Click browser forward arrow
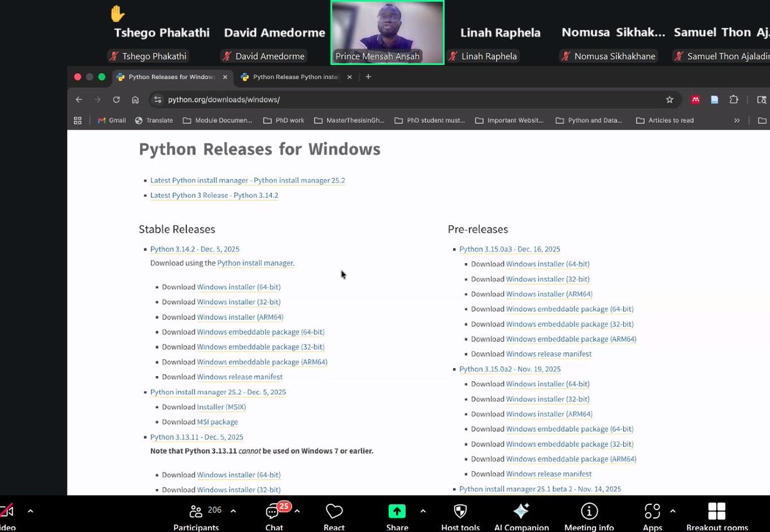The image size is (770, 532). pos(98,99)
